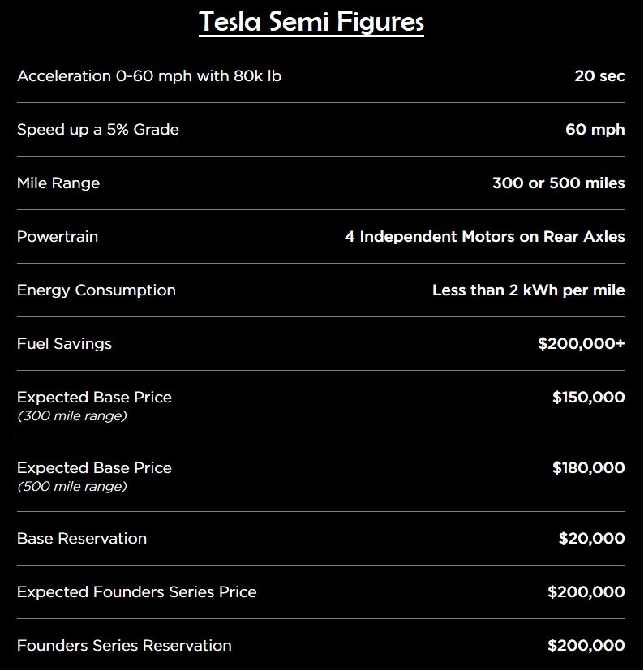Image resolution: width=644 pixels, height=671 pixels.
Task: Click 4 Independent Motors on Rear Axles text
Action: click(485, 237)
